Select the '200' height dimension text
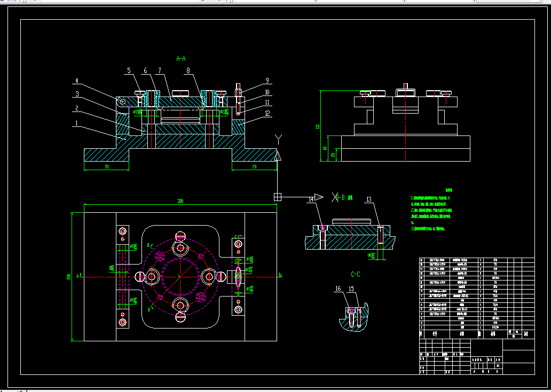The height and width of the screenshot is (392, 551). (x=69, y=277)
